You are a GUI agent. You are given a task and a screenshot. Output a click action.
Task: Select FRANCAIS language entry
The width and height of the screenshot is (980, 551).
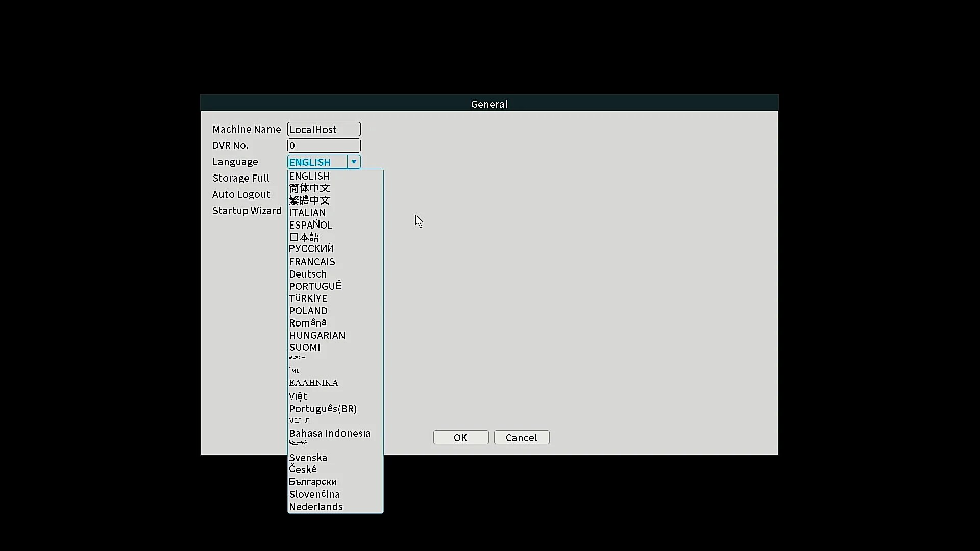coord(312,262)
